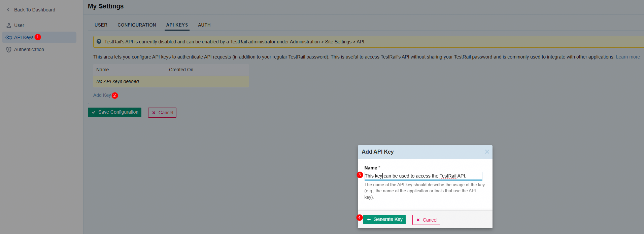Viewport: 644px width, 234px height.
Task: Click the User person icon in sidebar
Action: [x=9, y=25]
